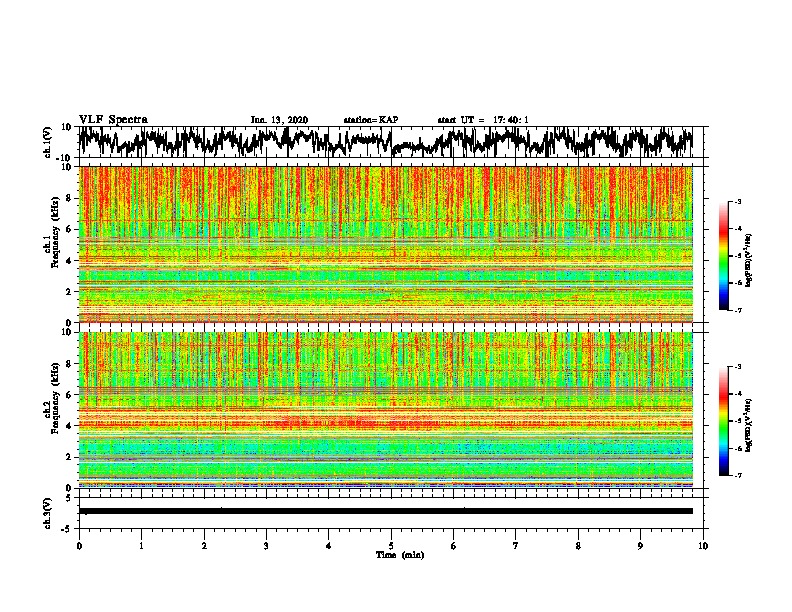Click time axis tick label "5" at the bottom

391,546
